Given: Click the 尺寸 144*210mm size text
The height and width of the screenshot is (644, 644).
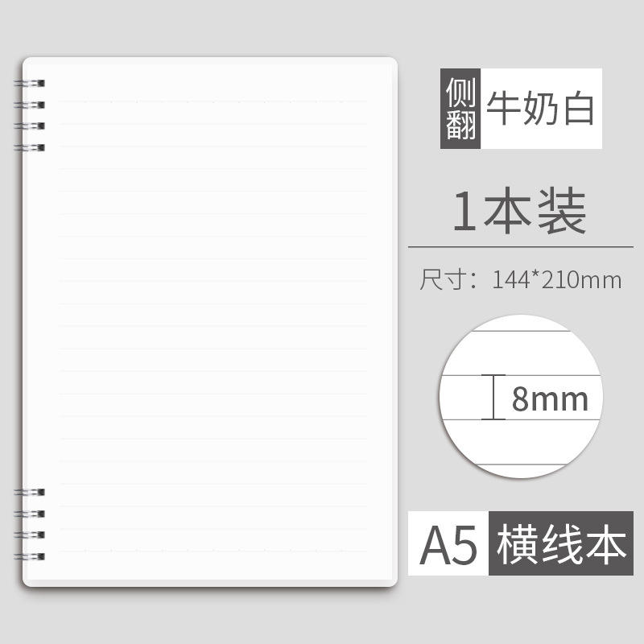Looking at the screenshot, I should coord(520,279).
